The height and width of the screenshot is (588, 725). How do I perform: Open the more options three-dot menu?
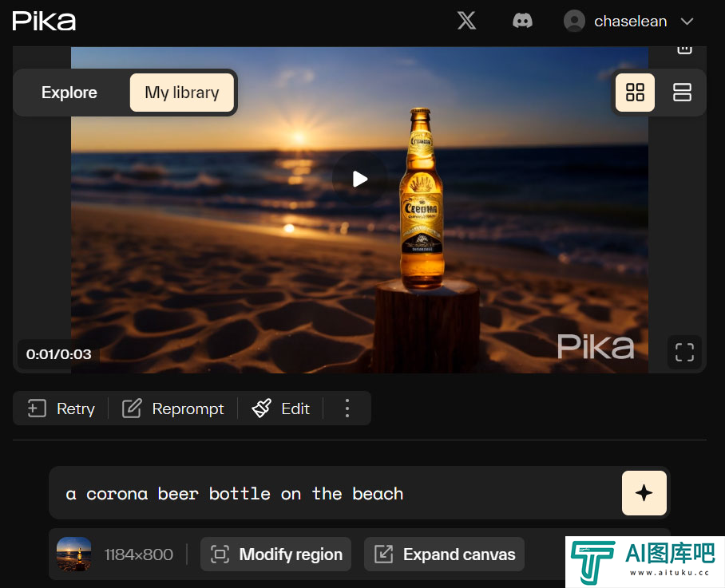347,408
